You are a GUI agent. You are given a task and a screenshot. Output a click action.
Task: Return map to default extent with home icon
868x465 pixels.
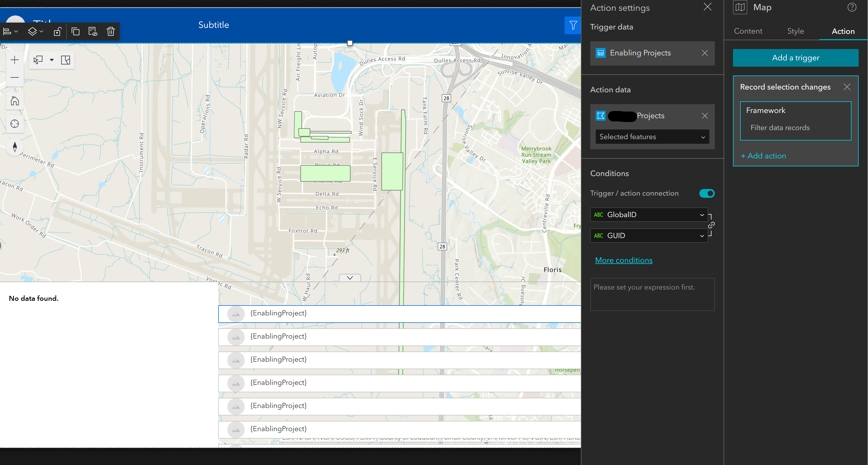click(x=15, y=101)
